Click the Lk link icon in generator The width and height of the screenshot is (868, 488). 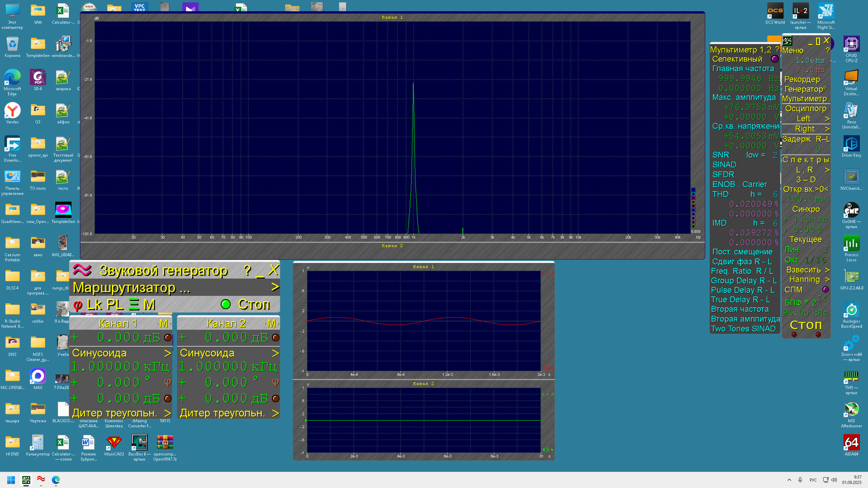pyautogui.click(x=94, y=305)
